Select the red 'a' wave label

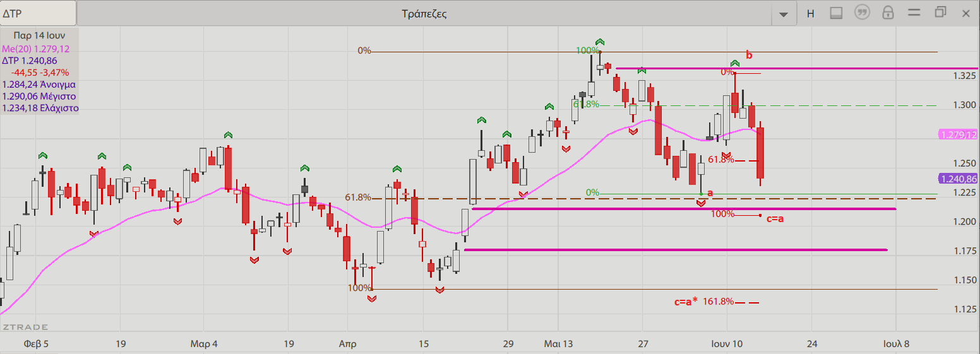[710, 192]
